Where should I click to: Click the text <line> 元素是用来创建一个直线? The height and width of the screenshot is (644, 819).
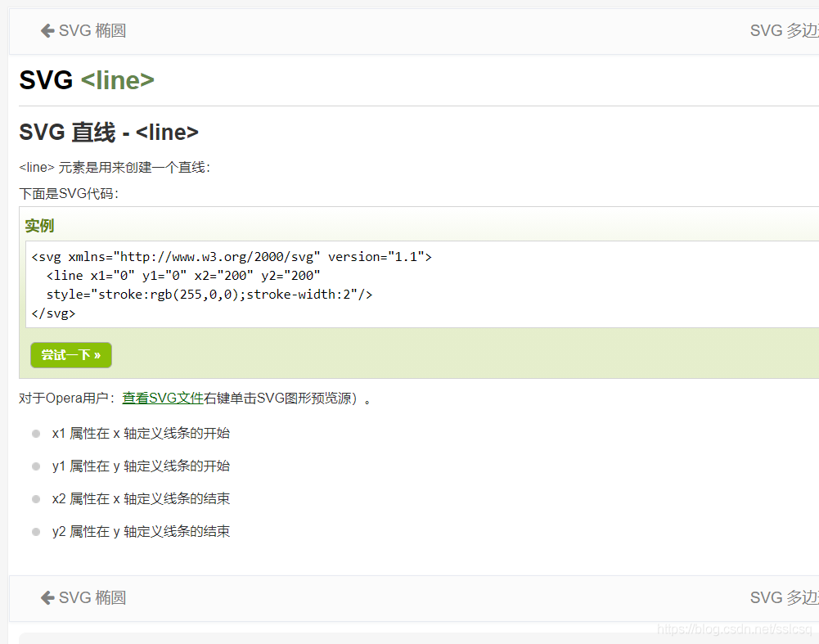point(115,167)
